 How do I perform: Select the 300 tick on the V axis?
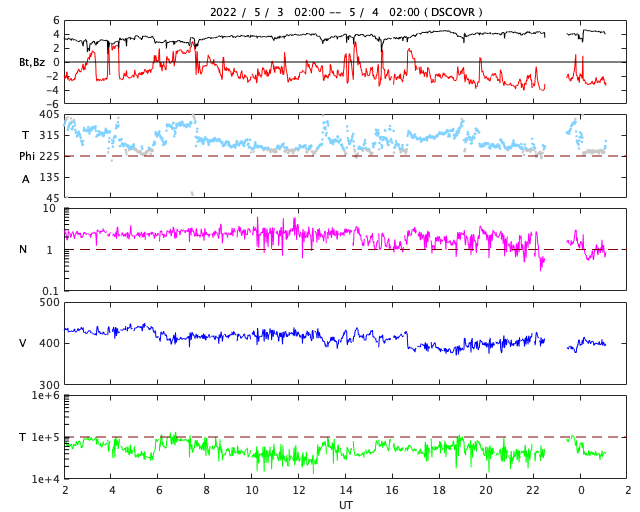49,385
